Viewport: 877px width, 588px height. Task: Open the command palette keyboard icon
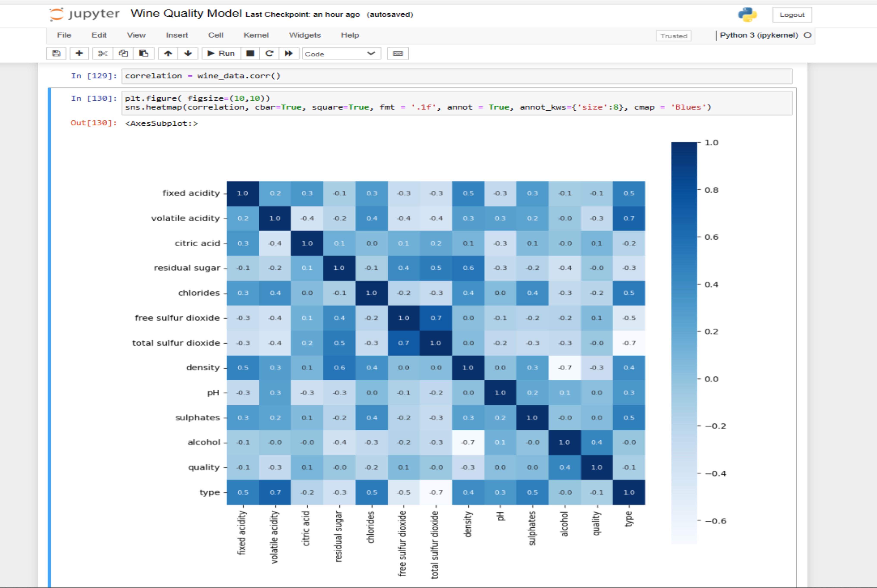pos(398,54)
